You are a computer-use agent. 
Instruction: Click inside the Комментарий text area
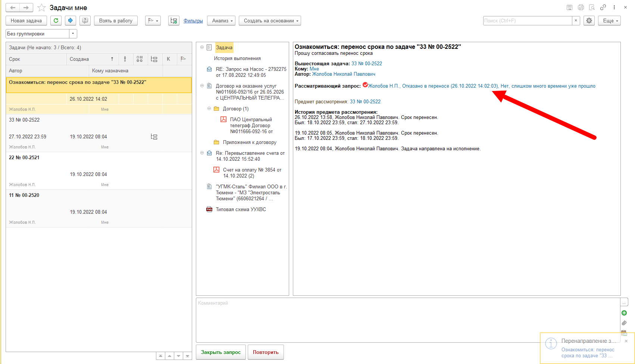pyautogui.click(x=408, y=320)
